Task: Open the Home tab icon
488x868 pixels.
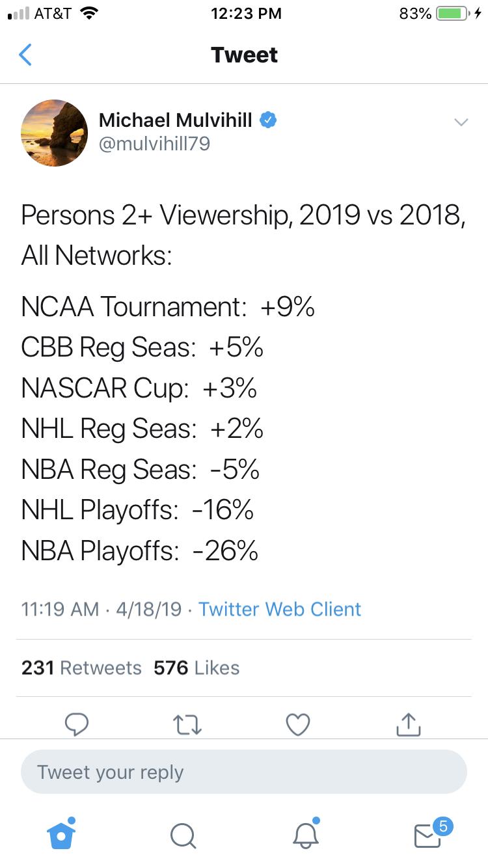Action: click(61, 835)
